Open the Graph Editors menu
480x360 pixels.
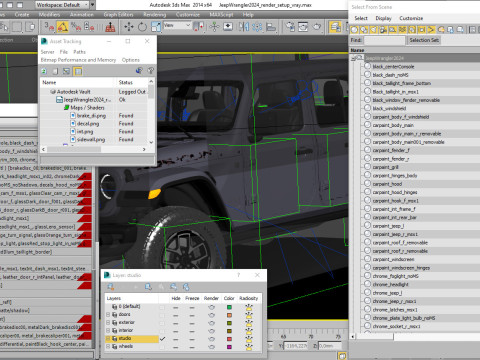point(118,15)
